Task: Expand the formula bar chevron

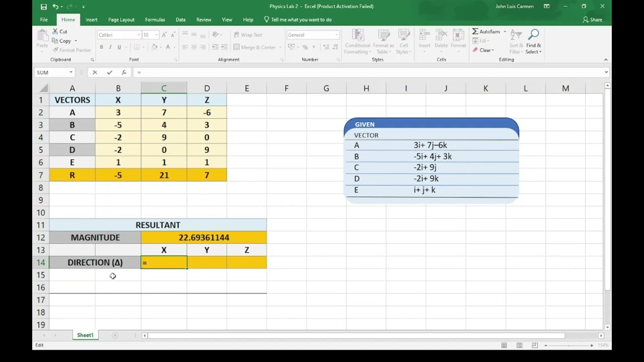Action: 606,72
